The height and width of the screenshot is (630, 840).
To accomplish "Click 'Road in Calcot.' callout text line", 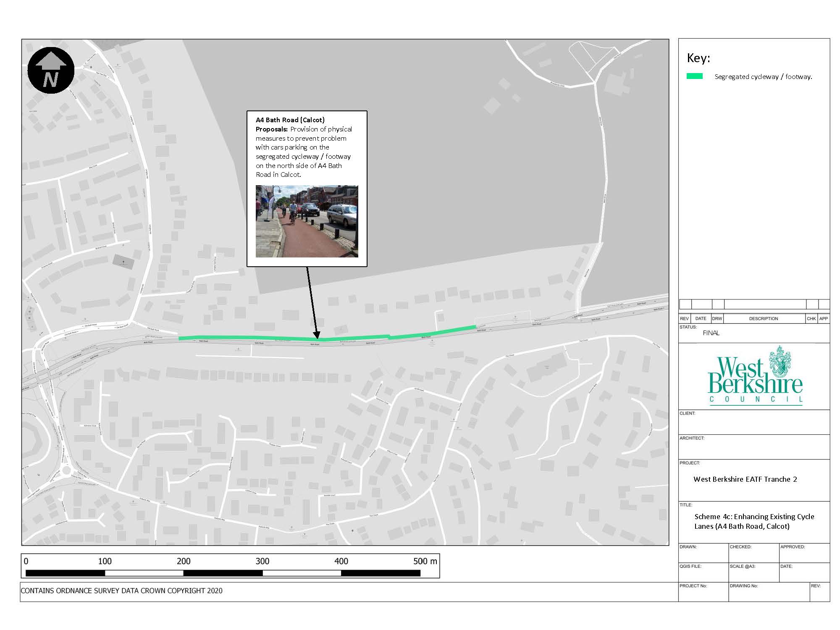I will pyautogui.click(x=278, y=175).
